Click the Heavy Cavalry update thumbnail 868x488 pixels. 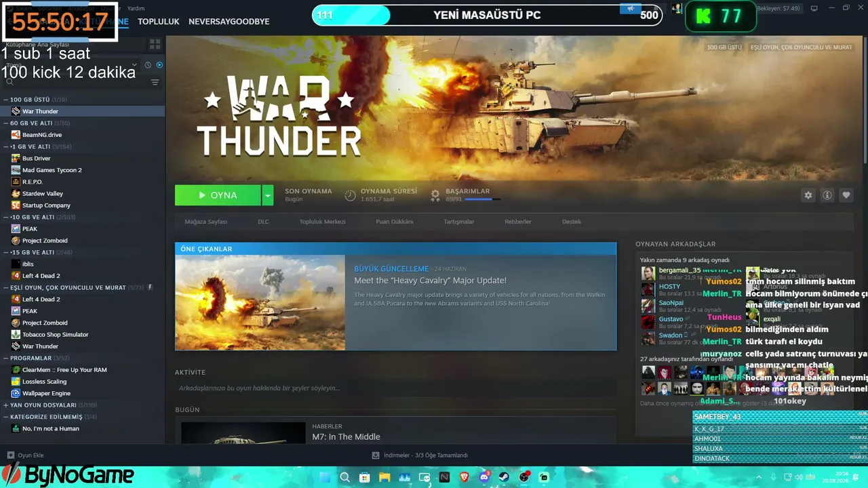tap(260, 302)
